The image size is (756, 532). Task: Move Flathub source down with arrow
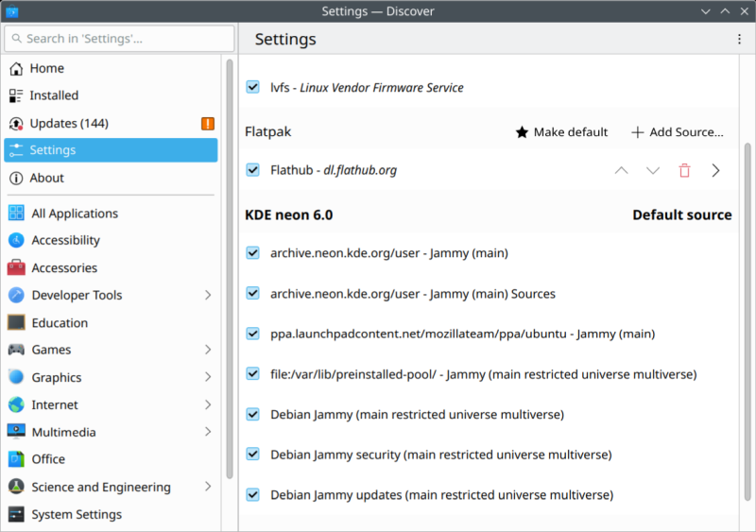tap(652, 171)
